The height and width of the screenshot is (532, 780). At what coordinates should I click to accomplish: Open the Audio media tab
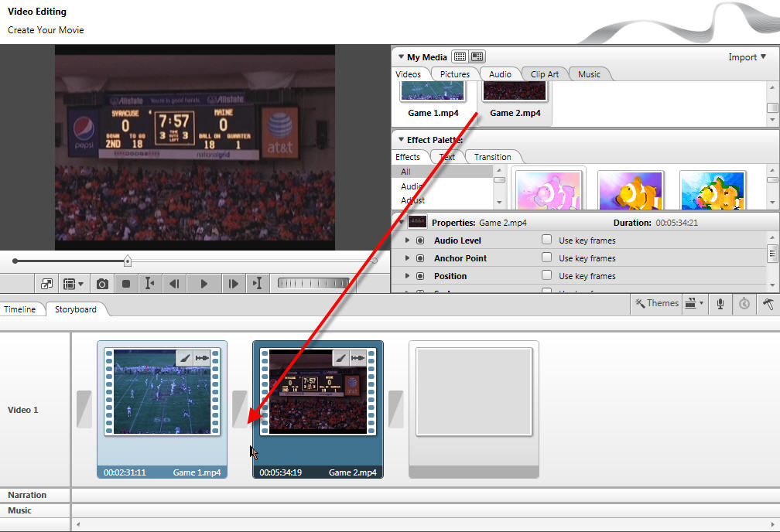[500, 74]
